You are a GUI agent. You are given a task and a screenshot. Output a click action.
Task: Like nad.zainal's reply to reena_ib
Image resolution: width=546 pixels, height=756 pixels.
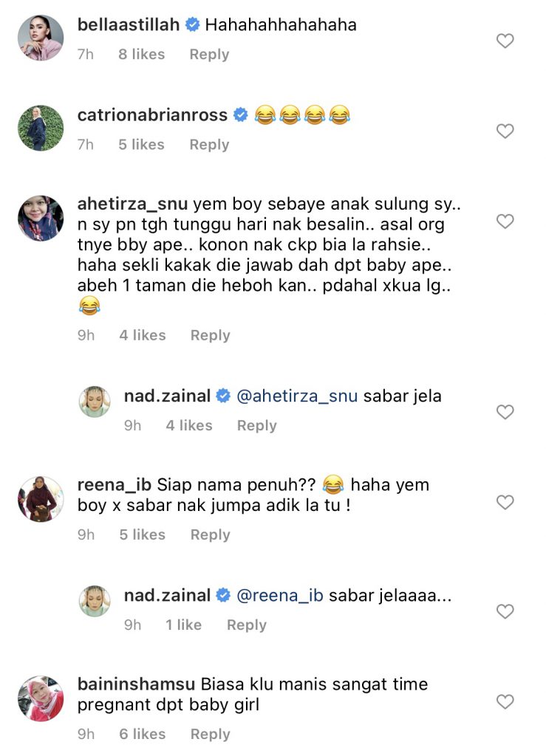pos(505,611)
